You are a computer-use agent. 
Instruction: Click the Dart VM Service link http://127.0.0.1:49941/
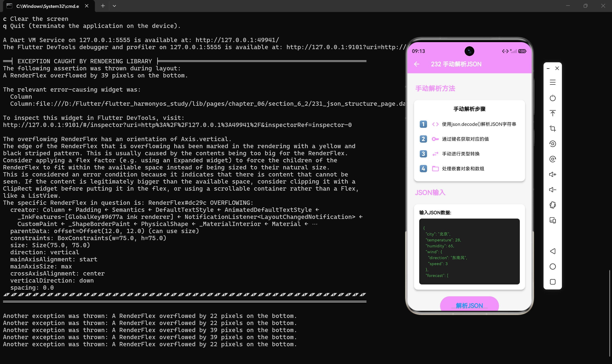(237, 40)
